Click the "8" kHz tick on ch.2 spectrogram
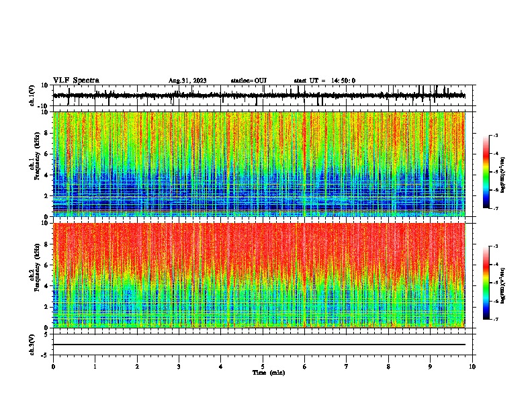 click(x=46, y=244)
